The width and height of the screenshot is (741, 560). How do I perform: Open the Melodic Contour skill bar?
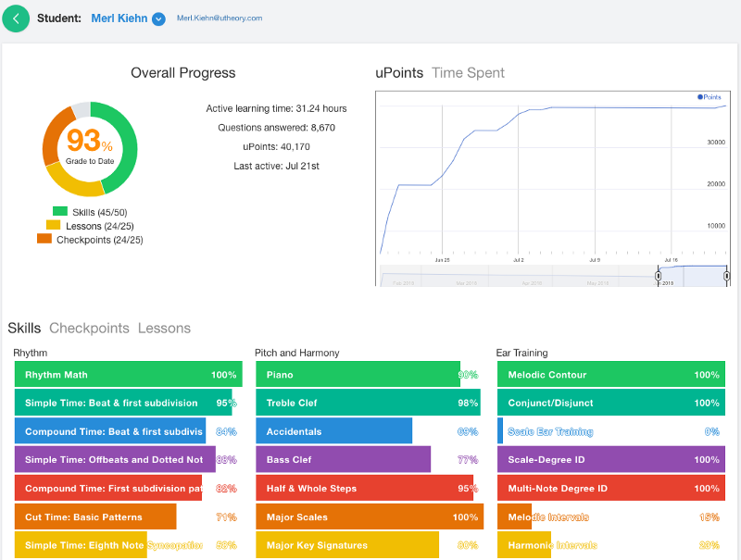click(x=611, y=375)
